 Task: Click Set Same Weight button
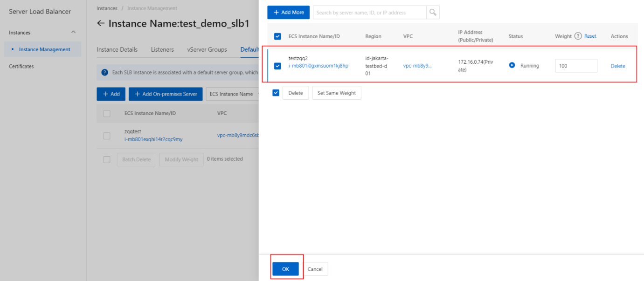337,93
